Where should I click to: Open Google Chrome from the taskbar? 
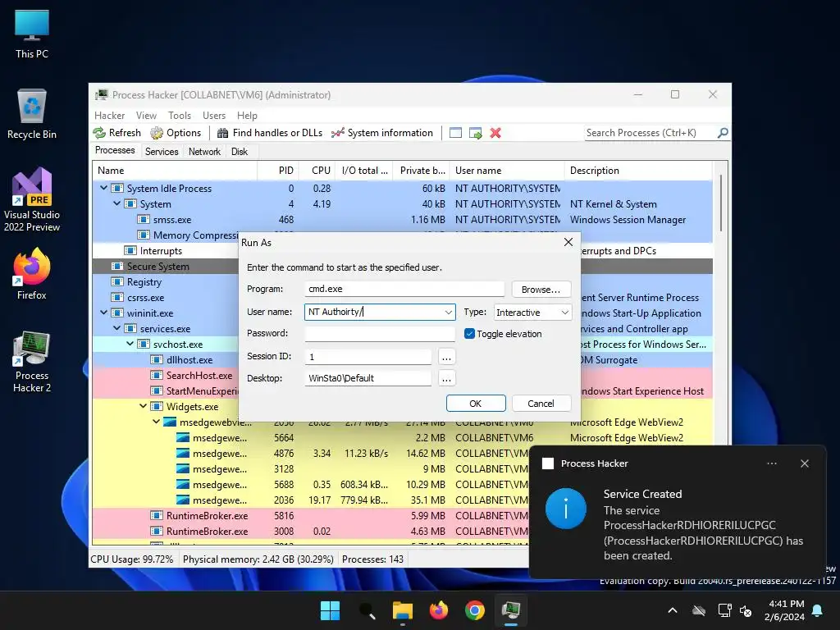click(x=475, y=610)
